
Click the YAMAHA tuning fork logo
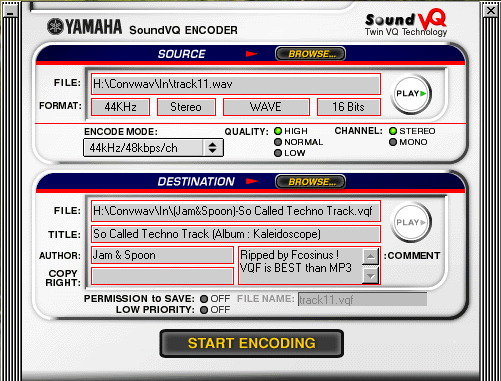[55, 26]
